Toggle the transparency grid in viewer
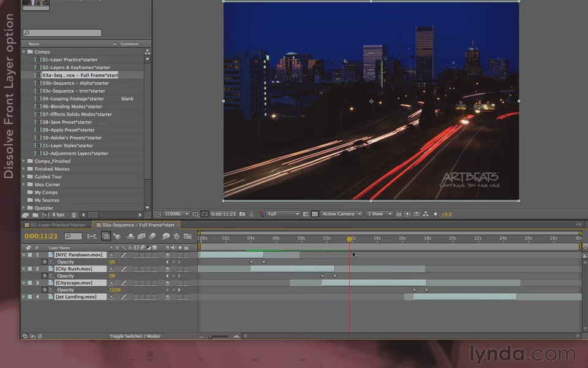The image size is (588, 368). point(315,214)
